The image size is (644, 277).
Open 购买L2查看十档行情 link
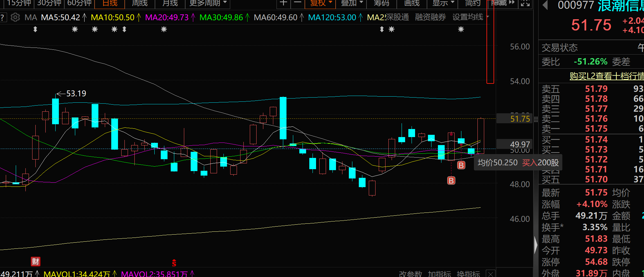coord(607,76)
